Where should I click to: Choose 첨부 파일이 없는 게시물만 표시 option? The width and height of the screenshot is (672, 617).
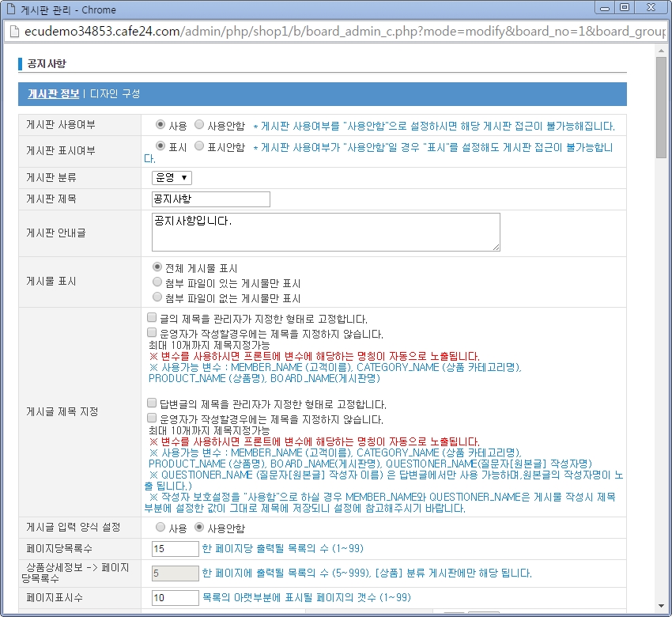click(x=157, y=297)
